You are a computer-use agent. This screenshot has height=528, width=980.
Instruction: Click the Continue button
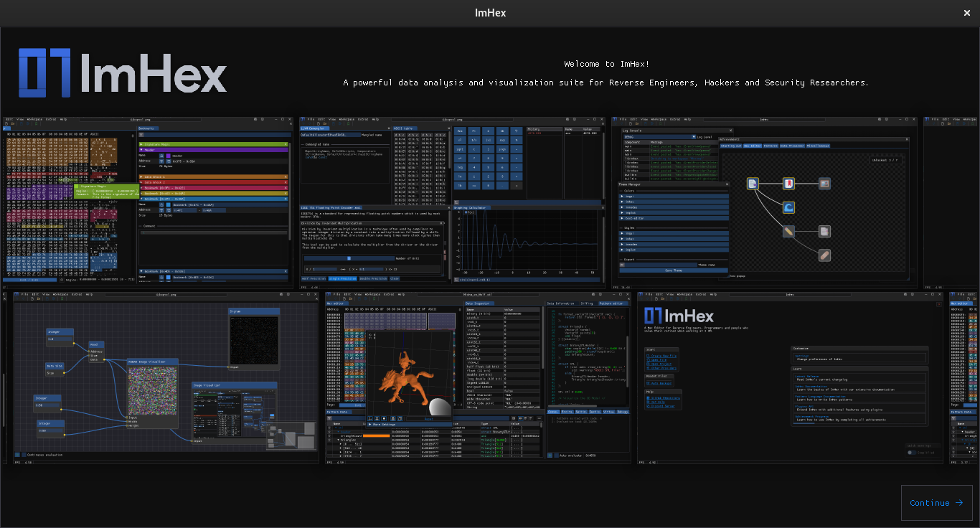(x=936, y=503)
